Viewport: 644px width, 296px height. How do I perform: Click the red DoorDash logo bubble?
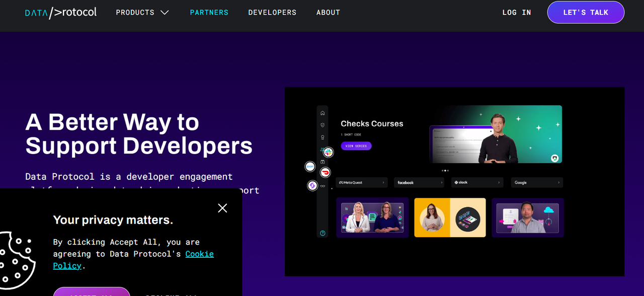coord(326,172)
